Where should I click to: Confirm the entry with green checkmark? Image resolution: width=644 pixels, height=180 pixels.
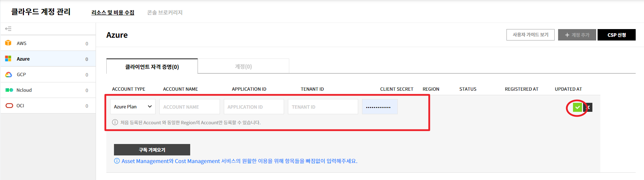pos(577,107)
